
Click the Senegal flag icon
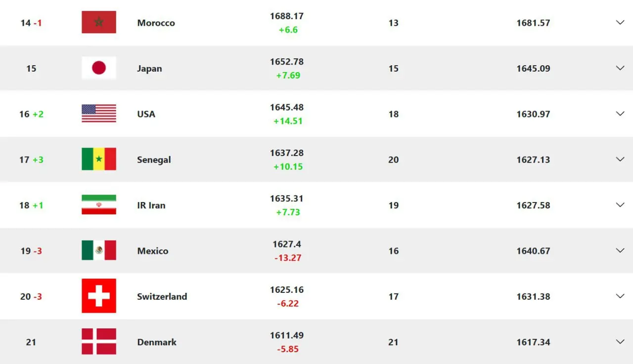pyautogui.click(x=99, y=159)
